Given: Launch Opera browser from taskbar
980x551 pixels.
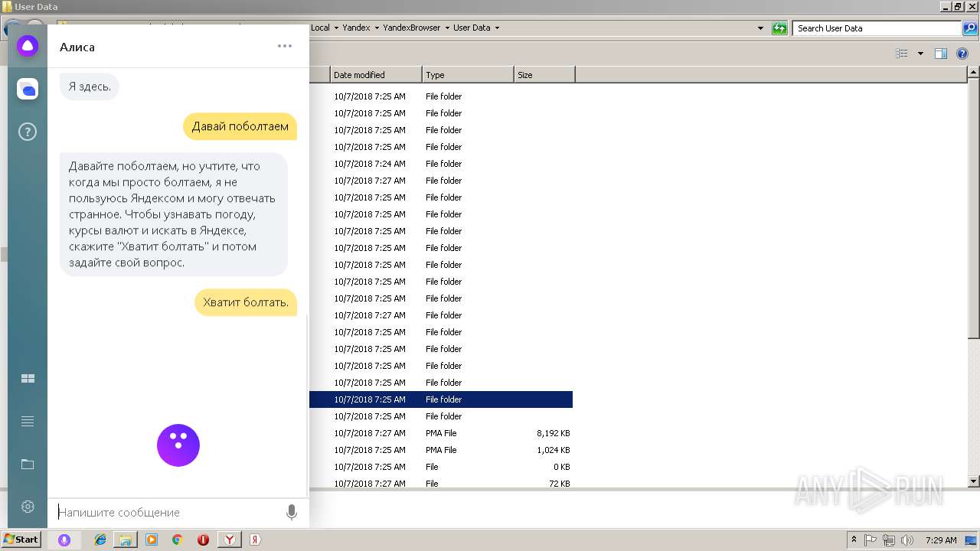Looking at the screenshot, I should (203, 540).
